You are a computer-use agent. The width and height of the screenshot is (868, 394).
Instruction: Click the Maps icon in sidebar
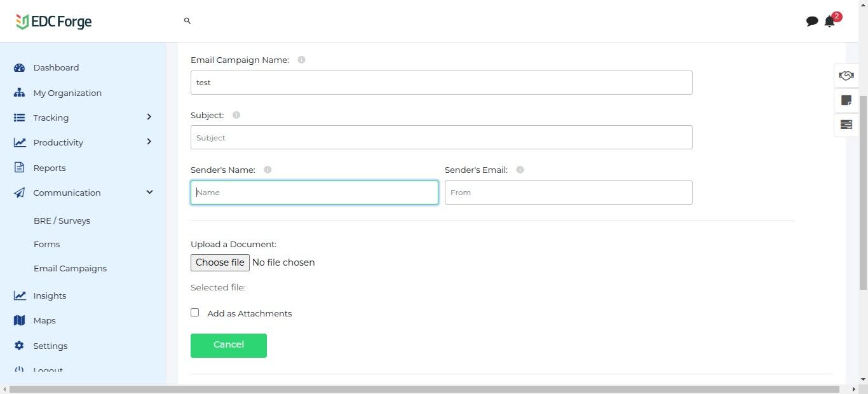19,320
